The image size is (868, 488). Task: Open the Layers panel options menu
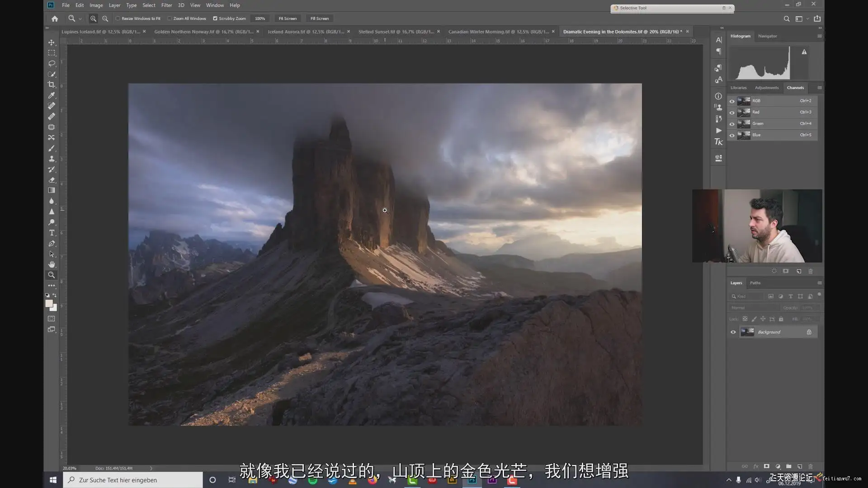819,283
